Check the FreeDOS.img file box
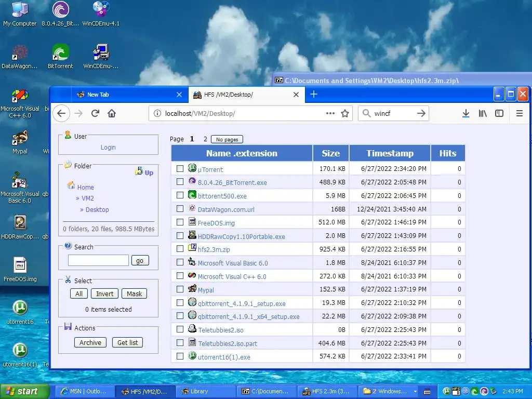The width and height of the screenshot is (532, 399). pos(180,222)
